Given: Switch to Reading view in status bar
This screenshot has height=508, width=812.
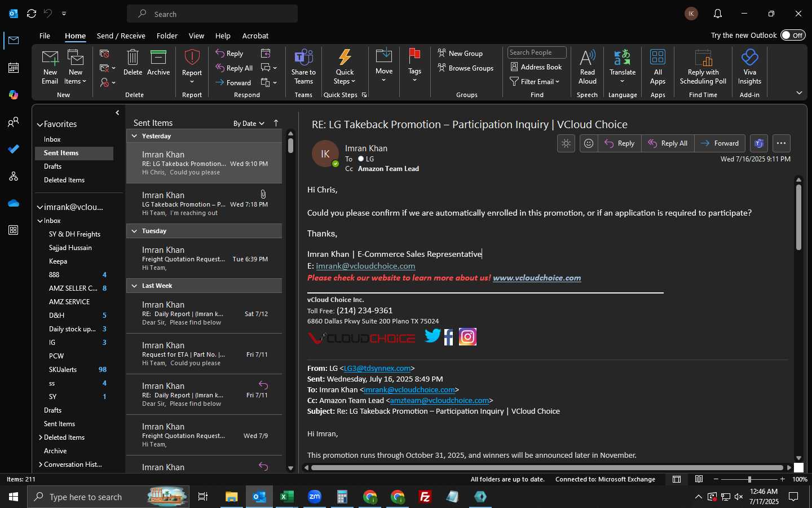Looking at the screenshot, I should click(x=699, y=479).
